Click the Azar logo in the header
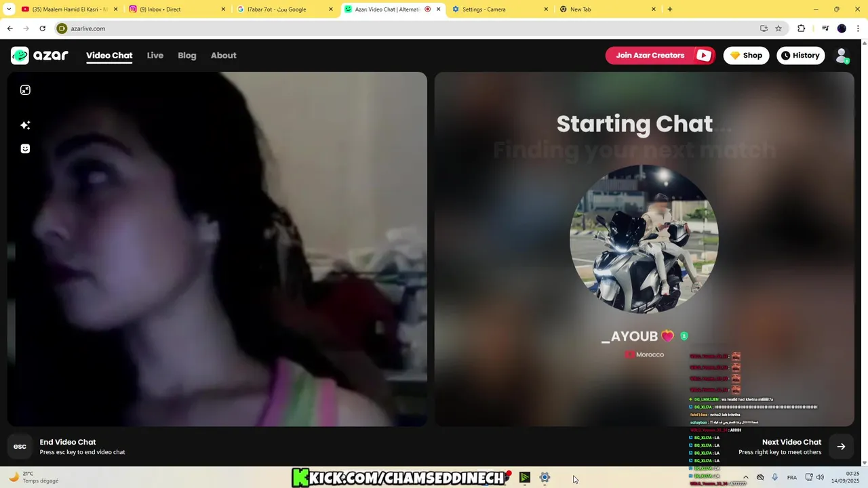Viewport: 868px width, 488px height. (39, 56)
